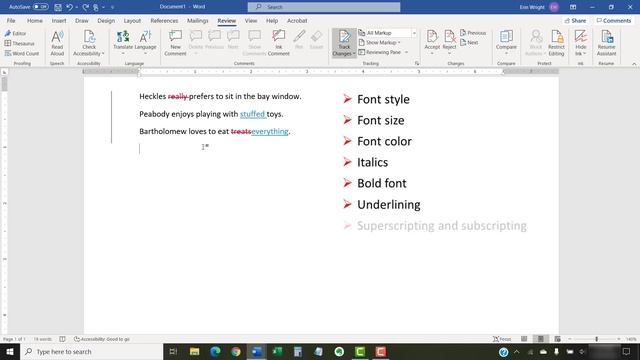Adjust the zoom slider
Viewport: 640px width, 360px height.
click(x=596, y=339)
